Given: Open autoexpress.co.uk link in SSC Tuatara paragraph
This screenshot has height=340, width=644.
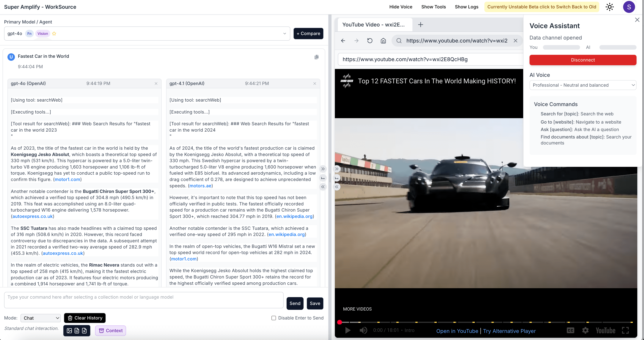Looking at the screenshot, I should pyautogui.click(x=63, y=253).
